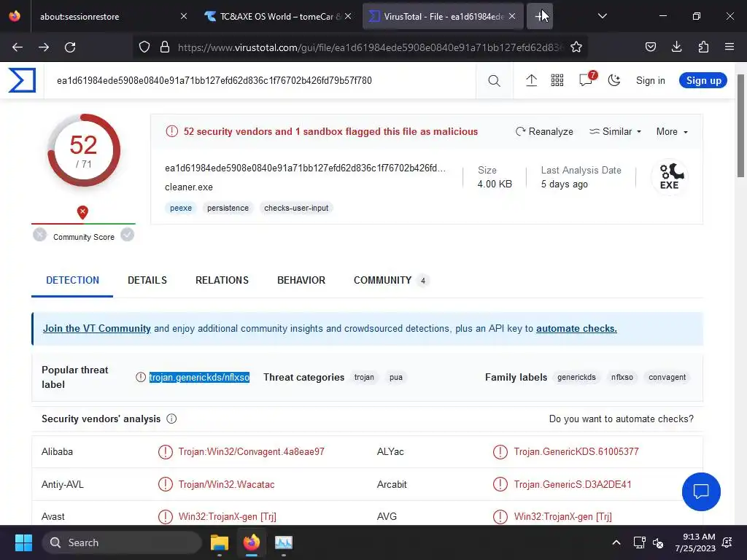Image resolution: width=747 pixels, height=560 pixels.
Task: Click the nflxso family label
Action: 622,377
